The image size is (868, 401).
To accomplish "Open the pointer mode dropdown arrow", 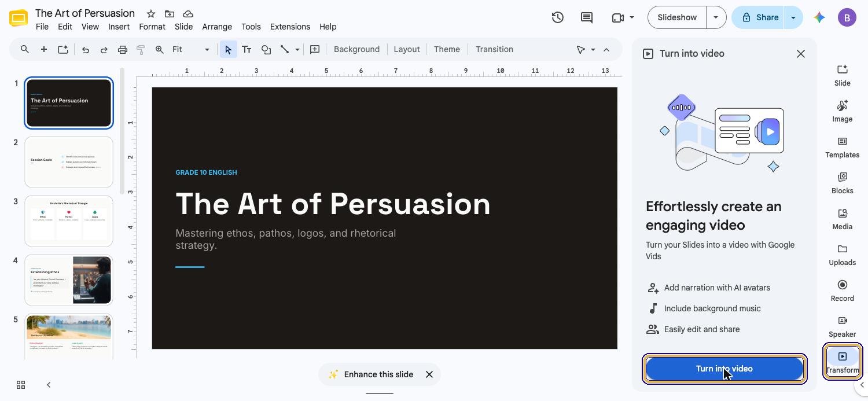I will [593, 49].
